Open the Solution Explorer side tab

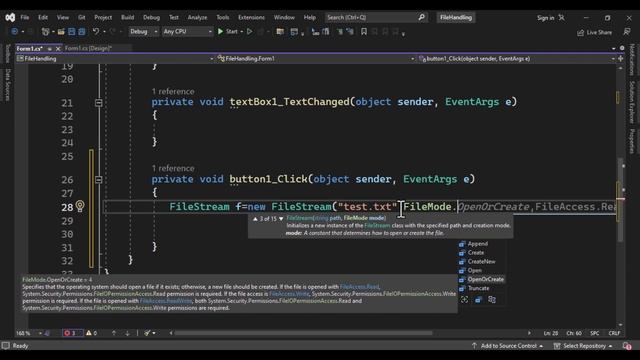(632, 102)
